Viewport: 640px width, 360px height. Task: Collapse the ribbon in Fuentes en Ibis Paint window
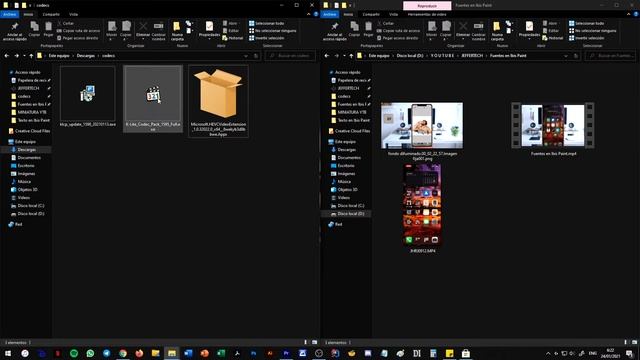pyautogui.click(x=629, y=14)
